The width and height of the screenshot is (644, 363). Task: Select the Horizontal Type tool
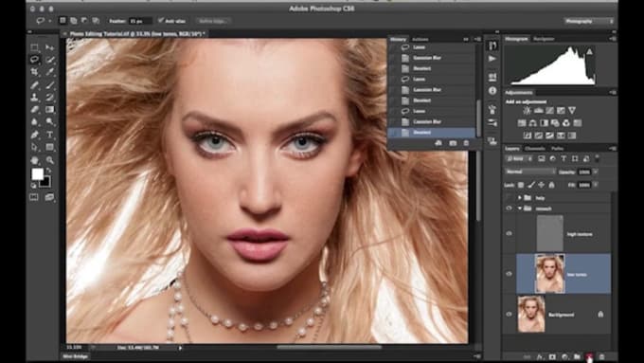49,135
